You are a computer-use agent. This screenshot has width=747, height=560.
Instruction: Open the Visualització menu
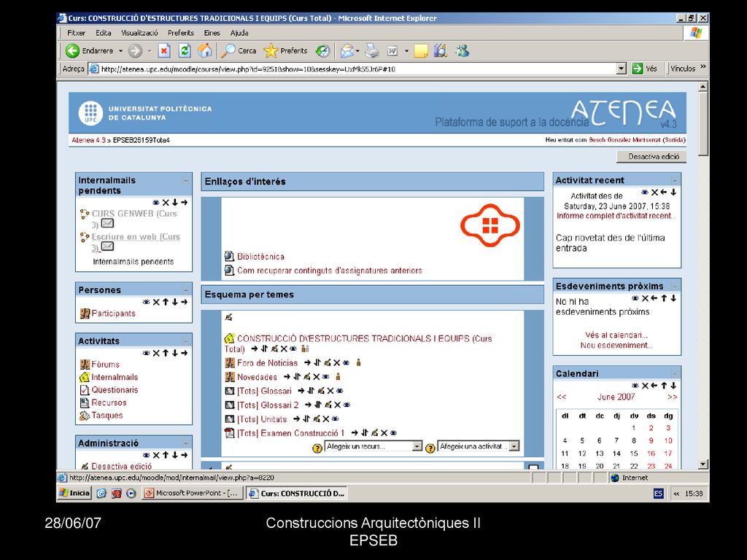click(139, 33)
